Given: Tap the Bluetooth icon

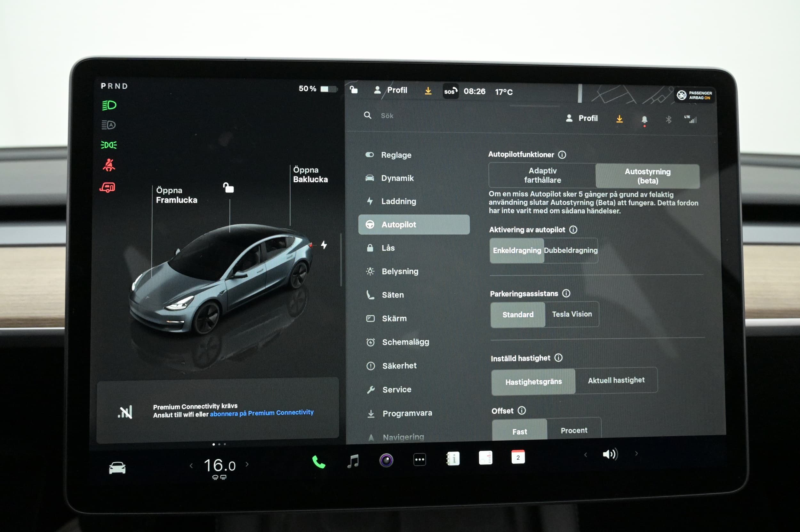Looking at the screenshot, I should (x=668, y=119).
